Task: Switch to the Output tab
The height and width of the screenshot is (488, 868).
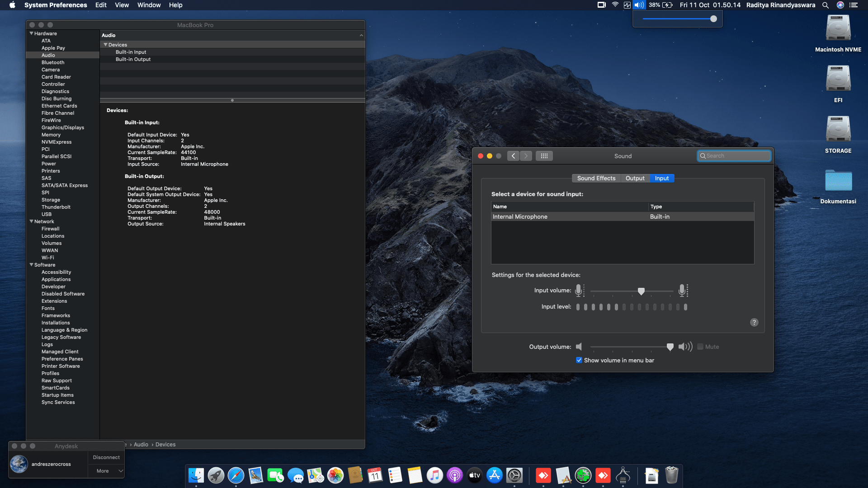Action: 635,178
